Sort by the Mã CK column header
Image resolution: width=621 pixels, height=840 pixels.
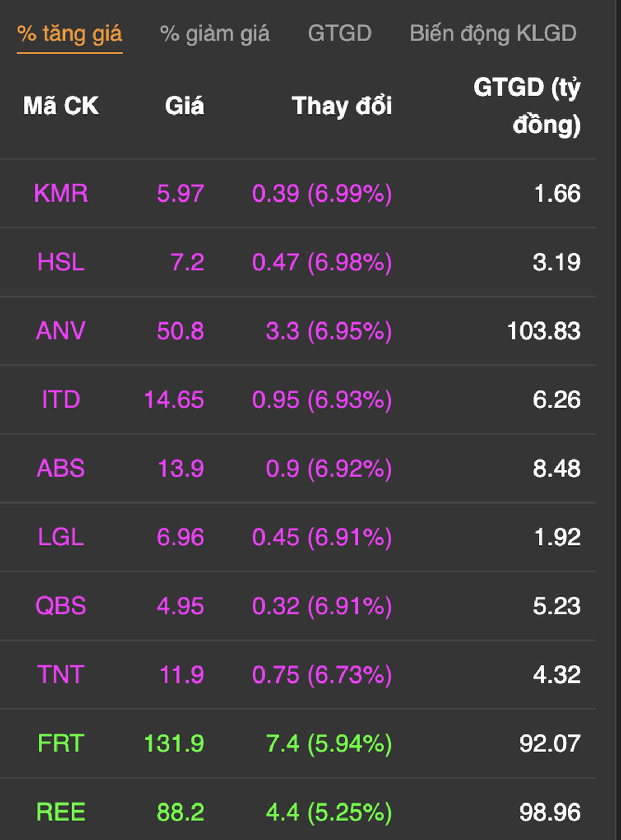pos(61,106)
